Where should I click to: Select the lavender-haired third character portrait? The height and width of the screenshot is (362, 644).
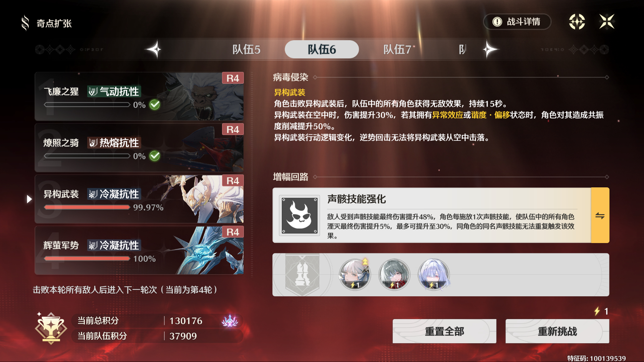434,275
